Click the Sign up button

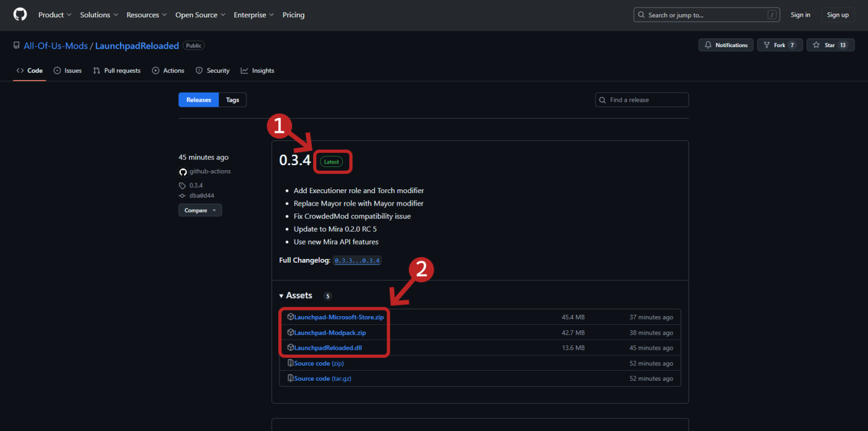[837, 14]
